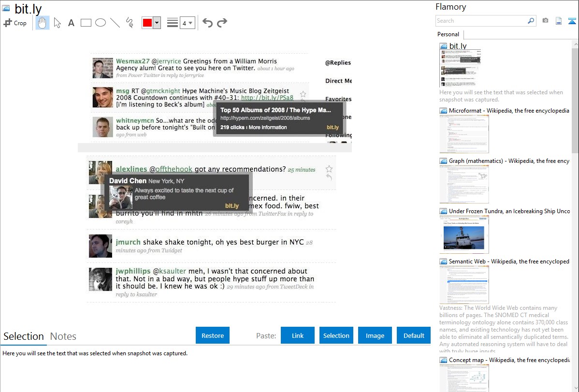Screen dimensions: 579x392
Task: Redo the last undone action
Action: coord(222,23)
